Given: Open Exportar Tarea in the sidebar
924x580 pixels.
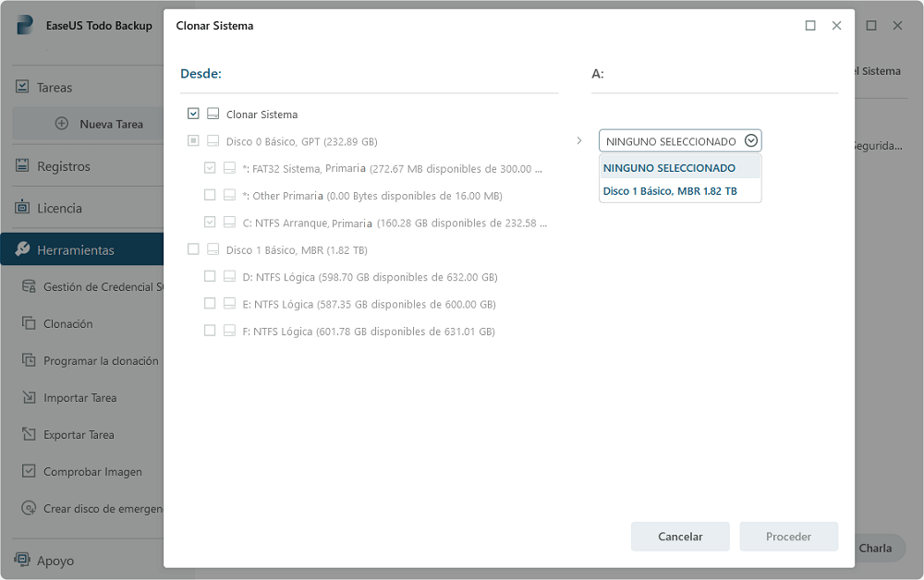Looking at the screenshot, I should coord(79,435).
